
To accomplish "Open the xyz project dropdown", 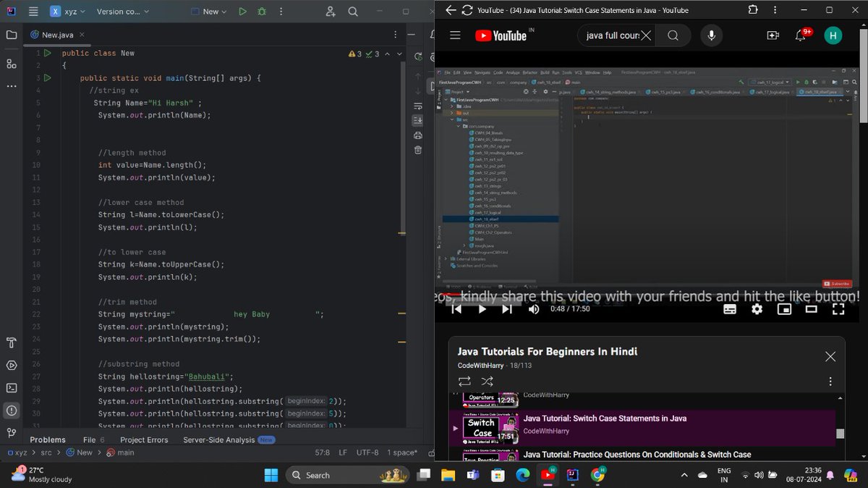I will coord(68,12).
